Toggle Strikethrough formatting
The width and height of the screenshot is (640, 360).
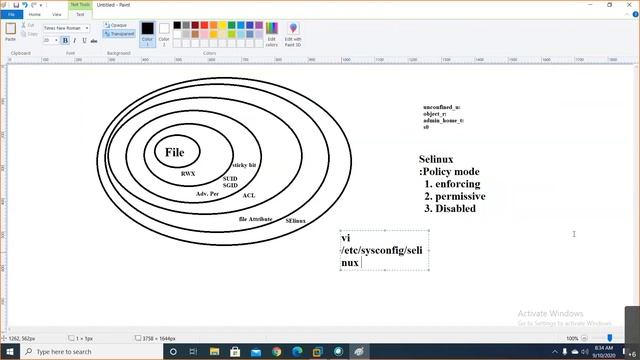tap(94, 40)
